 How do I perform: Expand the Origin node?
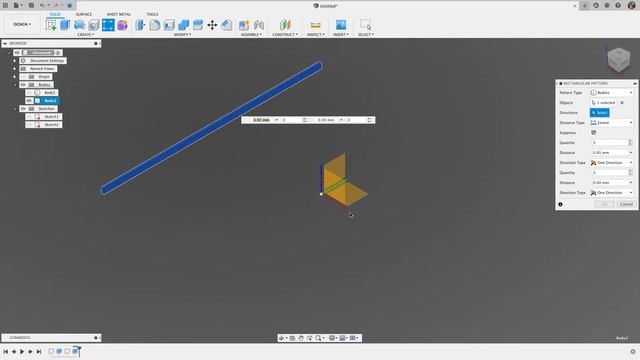click(15, 77)
